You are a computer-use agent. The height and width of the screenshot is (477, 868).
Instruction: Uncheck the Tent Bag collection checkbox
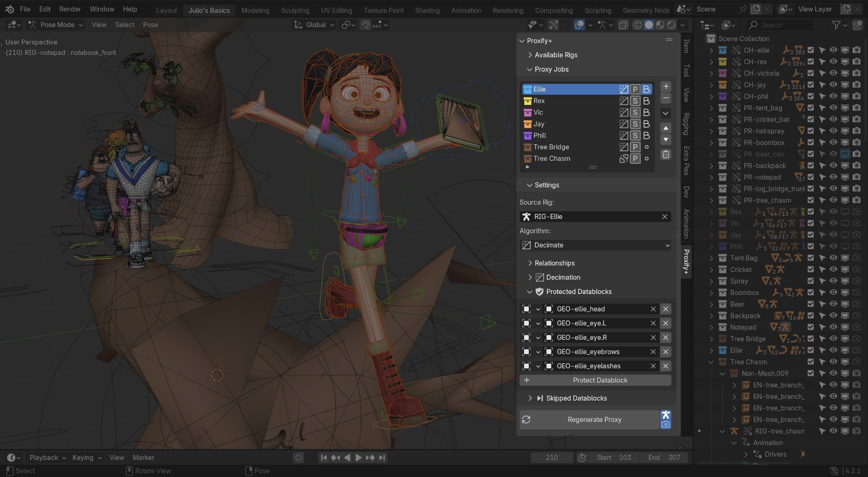811,258
